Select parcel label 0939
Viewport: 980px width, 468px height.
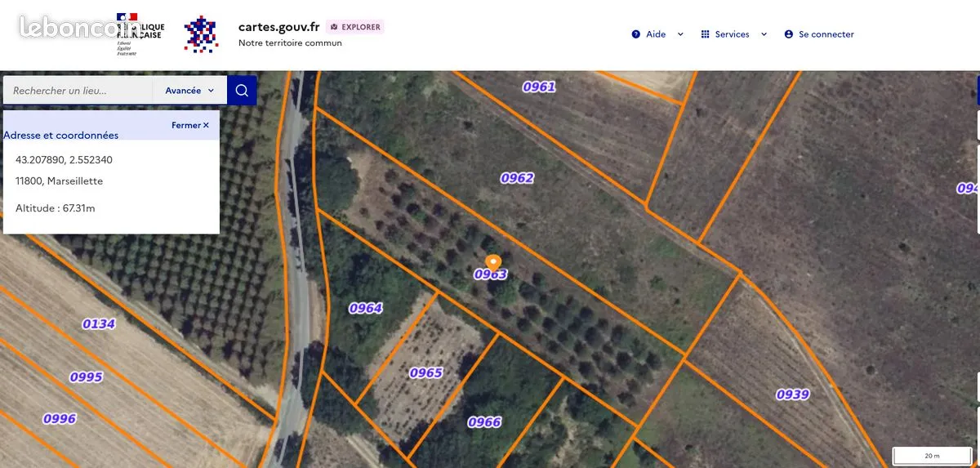(x=792, y=394)
